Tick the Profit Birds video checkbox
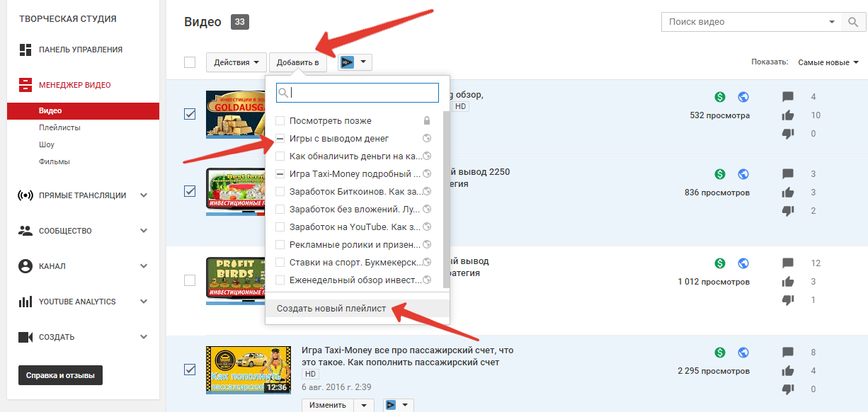Image resolution: width=868 pixels, height=412 pixels. (x=190, y=280)
